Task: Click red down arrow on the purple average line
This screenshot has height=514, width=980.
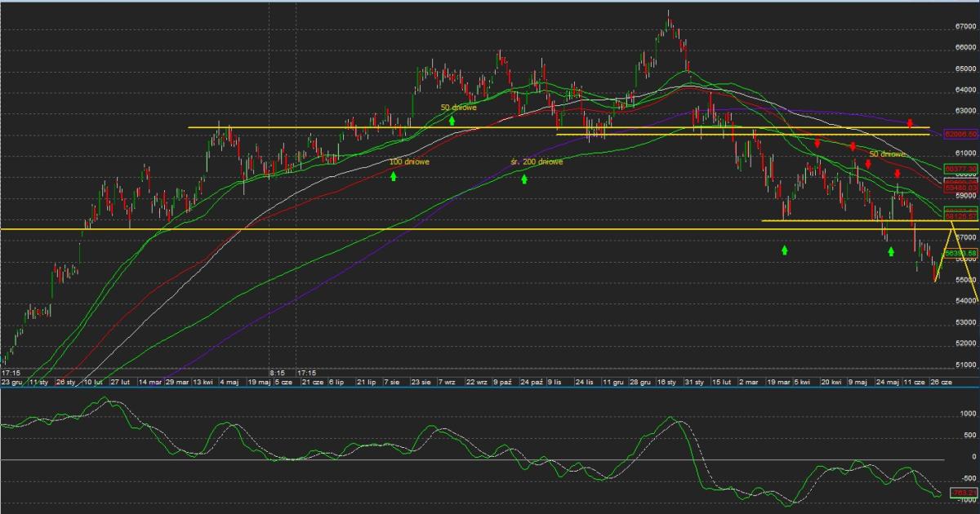Action: (x=910, y=123)
